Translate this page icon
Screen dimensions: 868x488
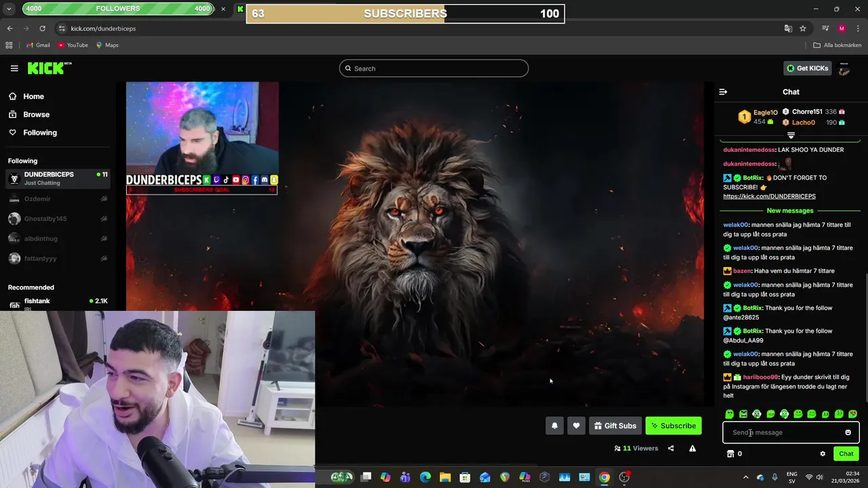tap(788, 28)
